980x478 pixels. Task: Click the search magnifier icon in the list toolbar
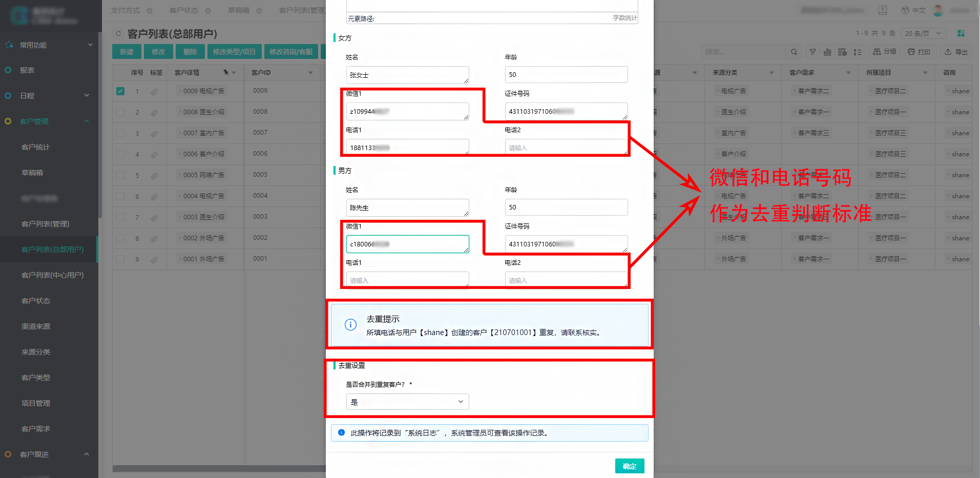(x=794, y=52)
